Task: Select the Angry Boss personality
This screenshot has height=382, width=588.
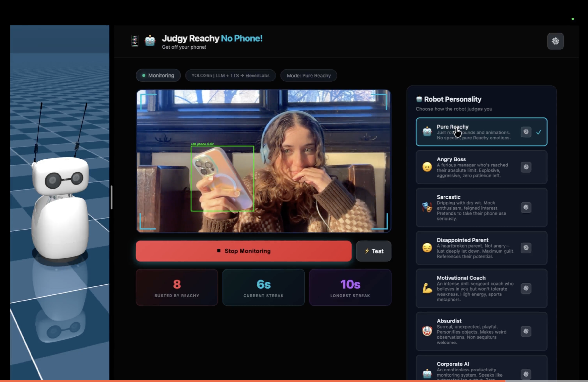Action: [469, 167]
